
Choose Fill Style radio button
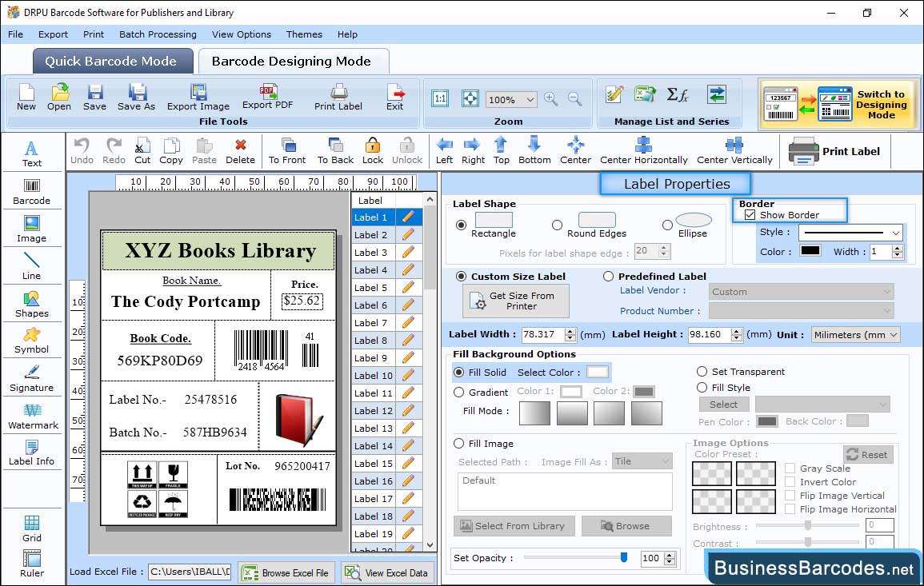tap(702, 388)
